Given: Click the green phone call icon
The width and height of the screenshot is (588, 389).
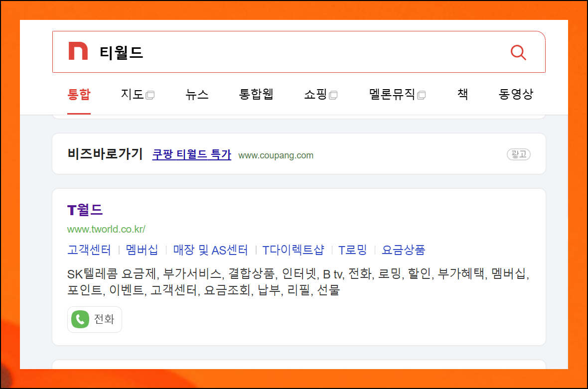Looking at the screenshot, I should (80, 319).
